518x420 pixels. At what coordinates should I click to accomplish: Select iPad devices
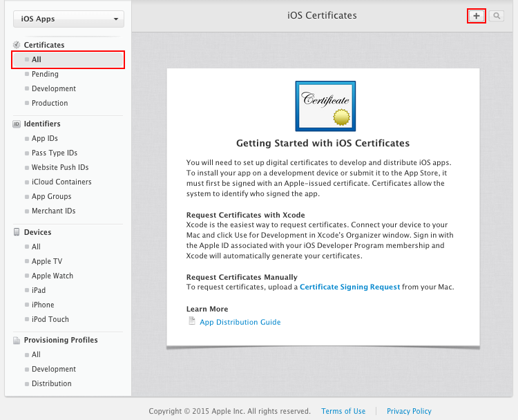tap(39, 290)
